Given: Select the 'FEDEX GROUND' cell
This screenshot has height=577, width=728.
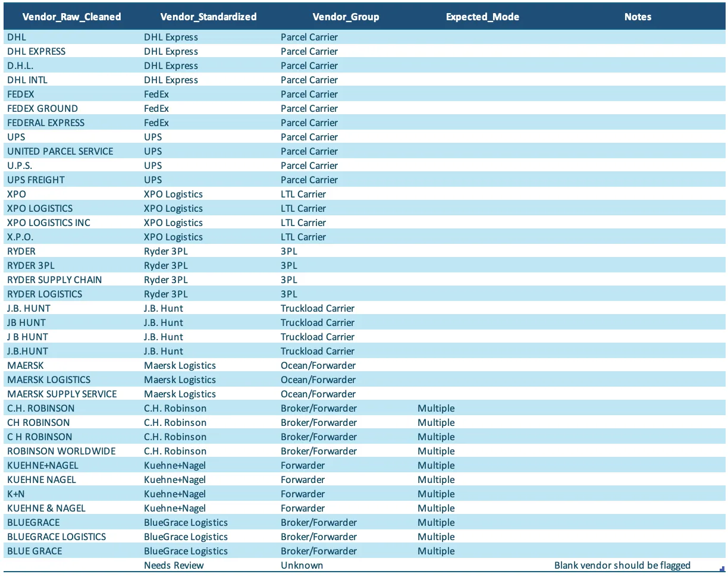Looking at the screenshot, I should click(x=72, y=108).
